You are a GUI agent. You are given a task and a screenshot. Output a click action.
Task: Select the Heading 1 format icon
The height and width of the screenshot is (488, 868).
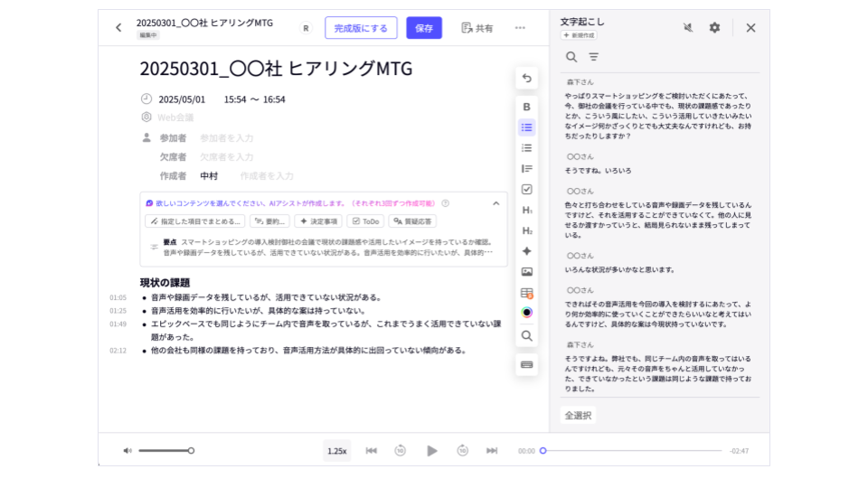tap(527, 211)
